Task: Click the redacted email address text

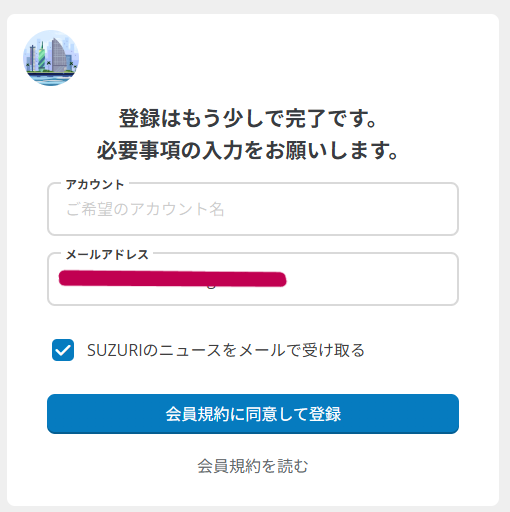Action: [173, 279]
